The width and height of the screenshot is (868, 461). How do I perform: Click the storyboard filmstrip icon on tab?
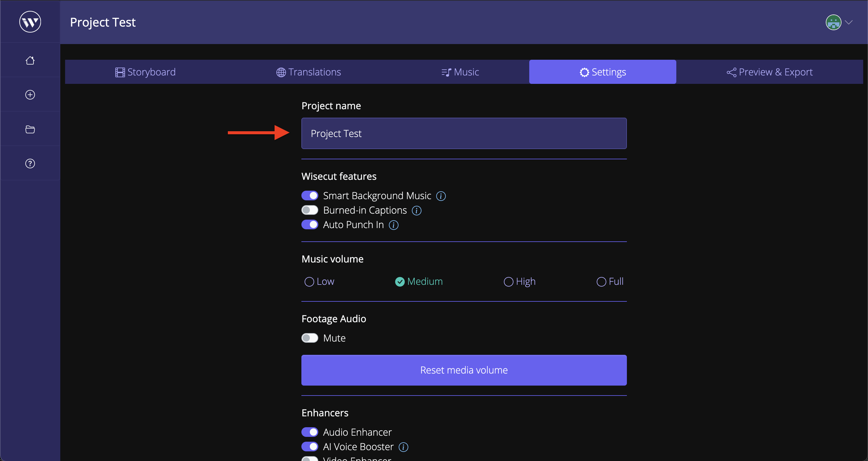(119, 72)
